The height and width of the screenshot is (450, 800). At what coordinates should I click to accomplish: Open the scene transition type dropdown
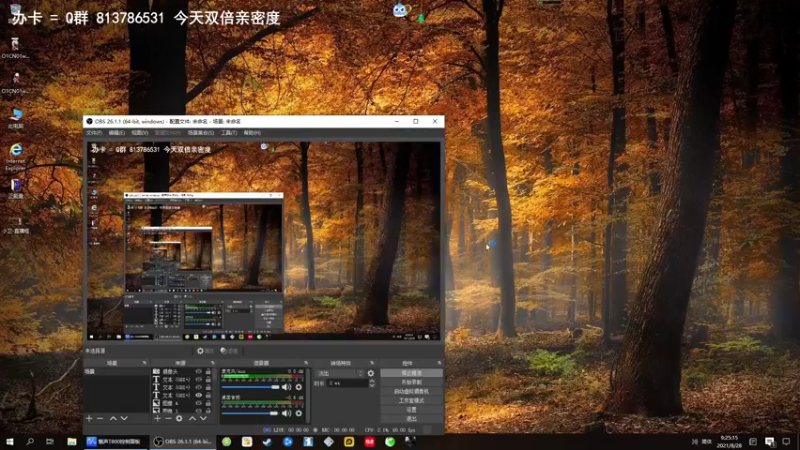[x=339, y=373]
